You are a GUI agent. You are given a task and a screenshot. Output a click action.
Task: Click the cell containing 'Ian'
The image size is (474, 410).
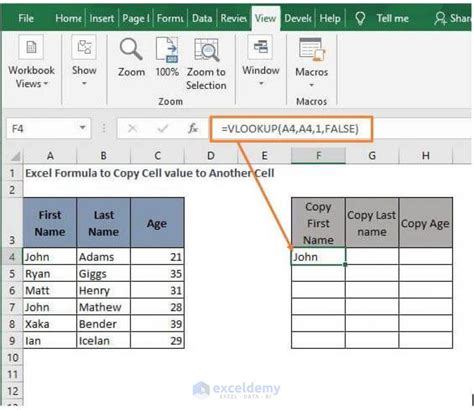[x=50, y=340]
